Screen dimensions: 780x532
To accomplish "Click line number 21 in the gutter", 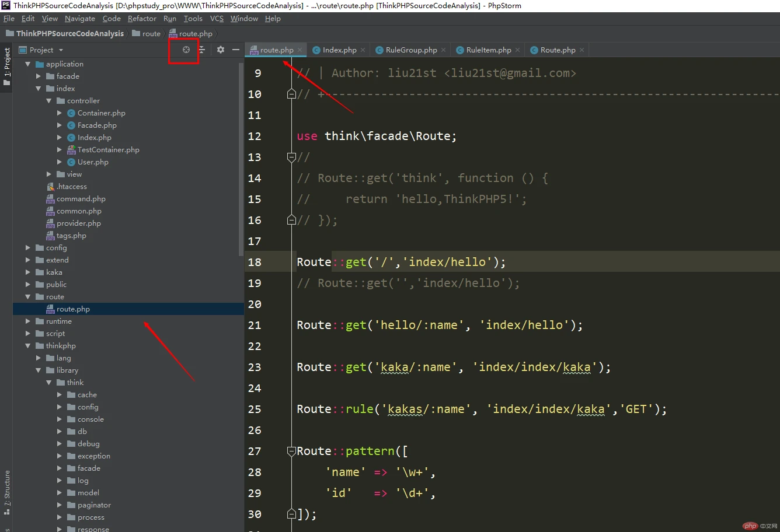I will pos(255,325).
